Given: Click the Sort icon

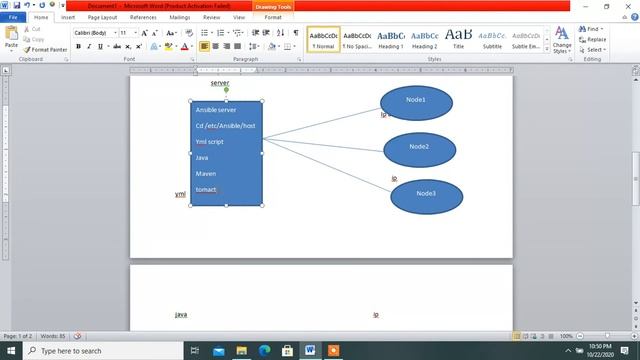Looking at the screenshot, I should click(280, 33).
